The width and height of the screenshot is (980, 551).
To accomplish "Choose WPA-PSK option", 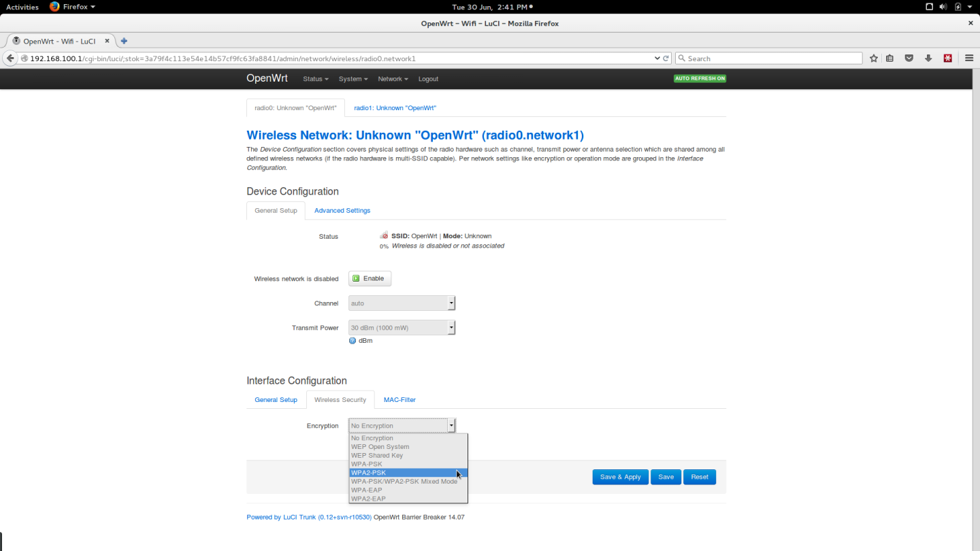I will [408, 464].
